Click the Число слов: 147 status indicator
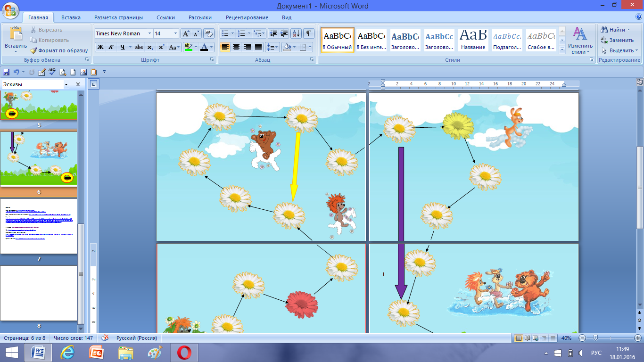 (73, 338)
